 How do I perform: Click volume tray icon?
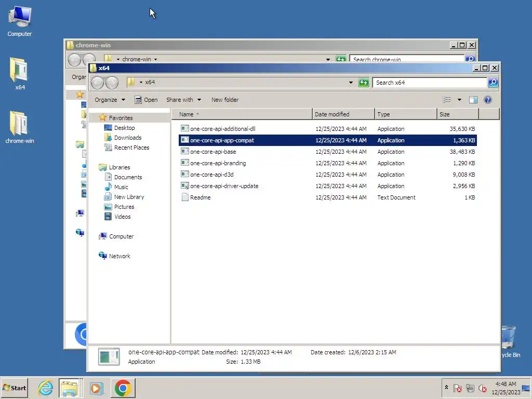[x=482, y=388]
